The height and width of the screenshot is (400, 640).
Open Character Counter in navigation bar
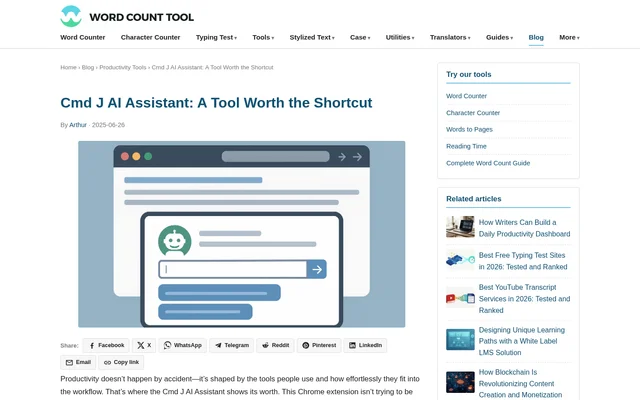[150, 37]
